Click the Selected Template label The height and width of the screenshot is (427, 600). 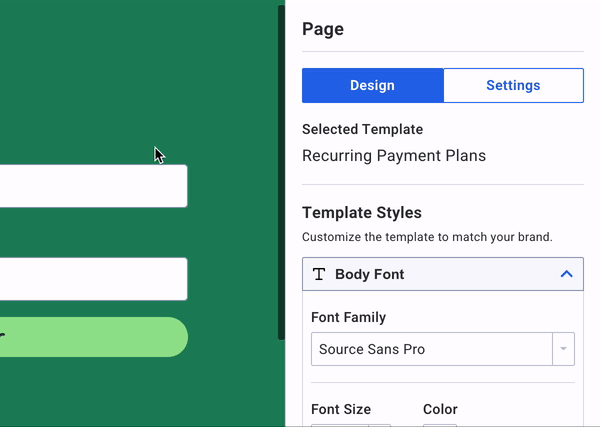pyautogui.click(x=362, y=130)
